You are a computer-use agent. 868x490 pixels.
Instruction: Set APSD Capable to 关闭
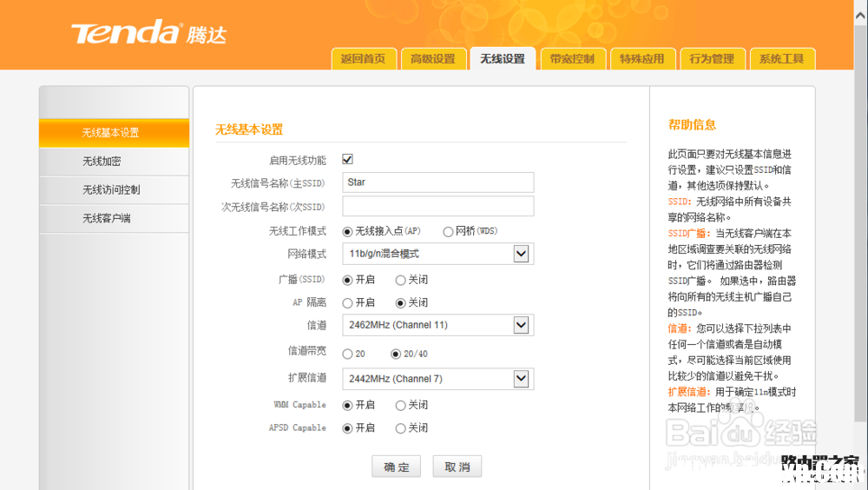coord(400,428)
